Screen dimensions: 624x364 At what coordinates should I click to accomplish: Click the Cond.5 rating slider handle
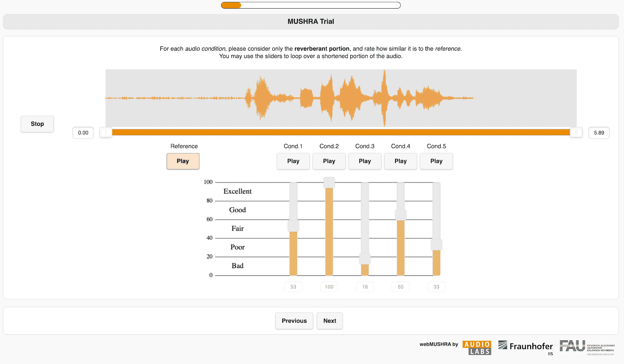coord(436,245)
